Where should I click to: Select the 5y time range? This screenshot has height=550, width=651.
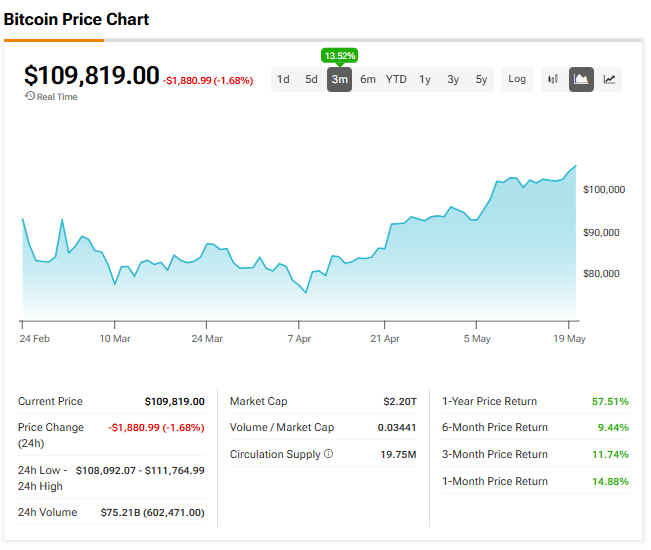(x=481, y=79)
